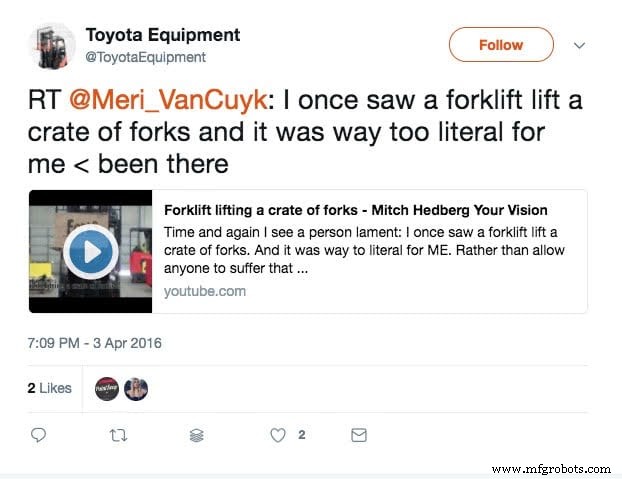
Task: Click the youtube.com source link
Action: (205, 291)
